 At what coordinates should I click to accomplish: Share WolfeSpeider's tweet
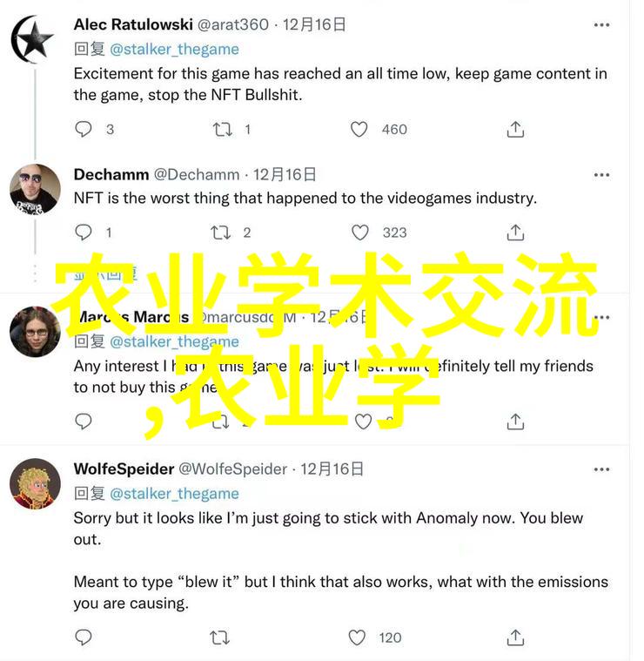(515, 637)
